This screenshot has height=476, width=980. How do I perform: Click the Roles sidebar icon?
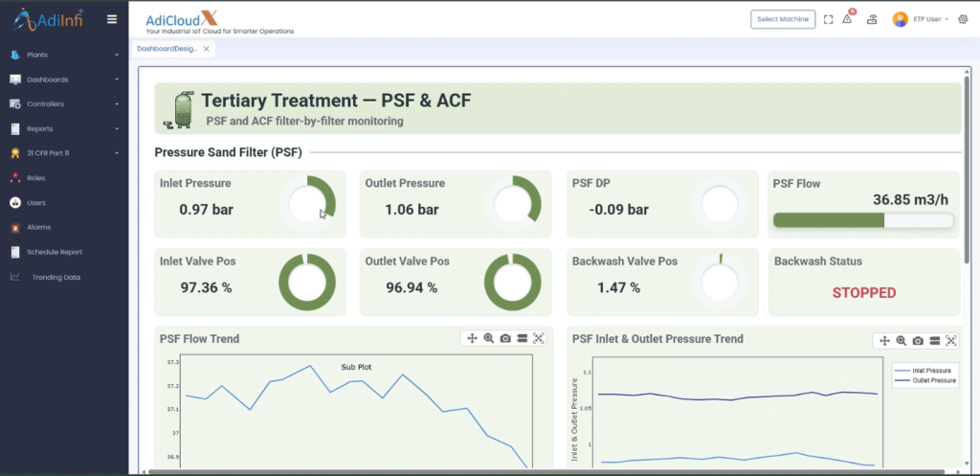(x=15, y=178)
